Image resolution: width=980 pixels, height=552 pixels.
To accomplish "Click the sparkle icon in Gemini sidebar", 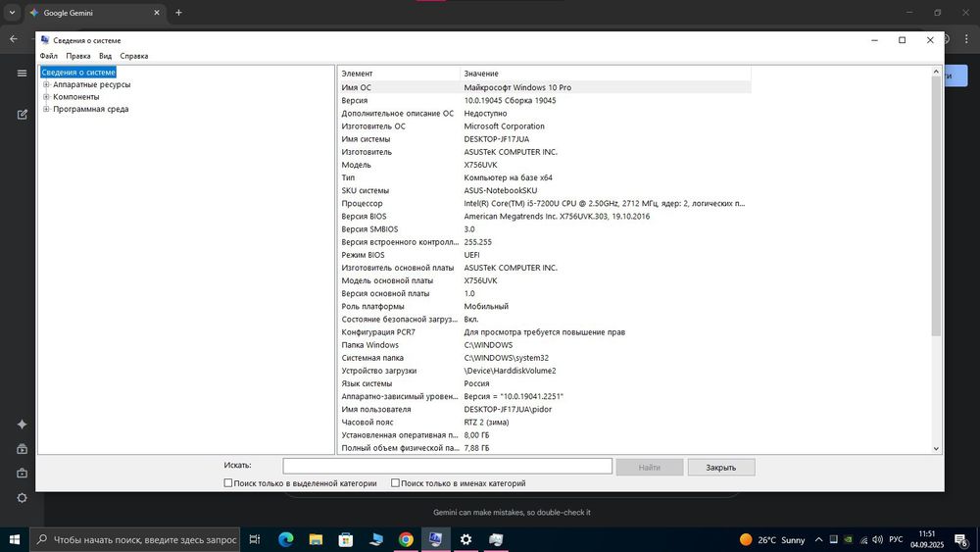I will (22, 425).
